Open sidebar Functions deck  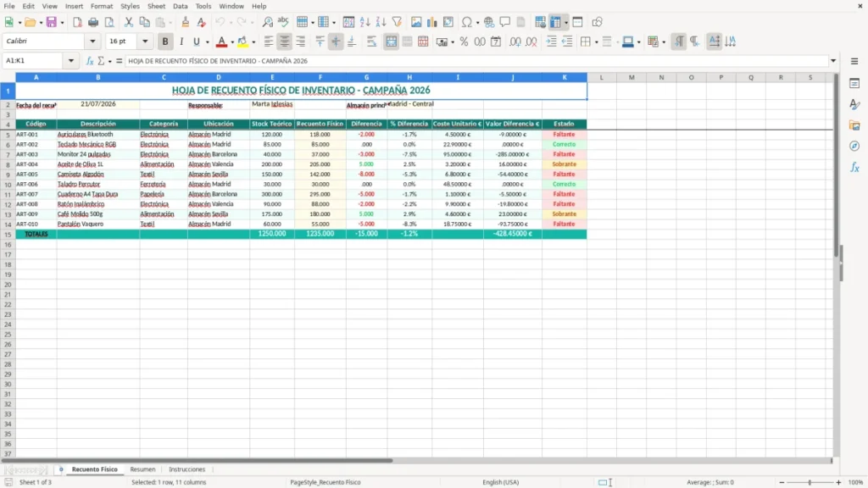click(854, 167)
